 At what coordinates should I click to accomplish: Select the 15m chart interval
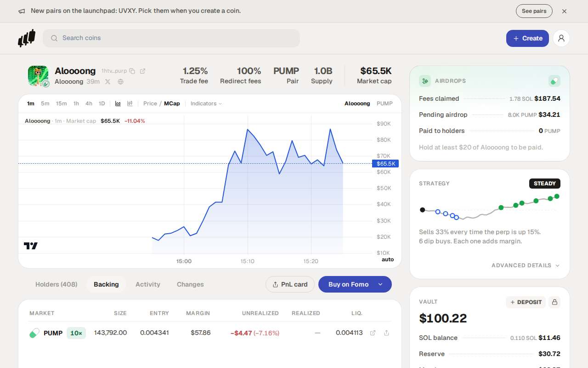[x=61, y=103]
